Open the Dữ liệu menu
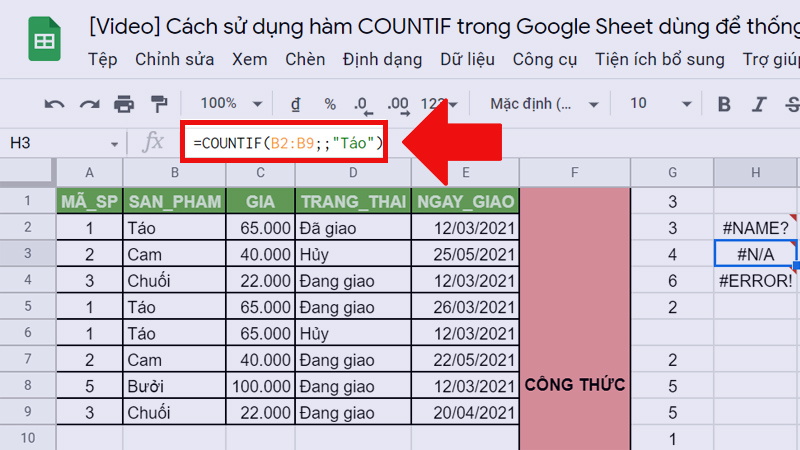The image size is (800, 450). [x=467, y=60]
